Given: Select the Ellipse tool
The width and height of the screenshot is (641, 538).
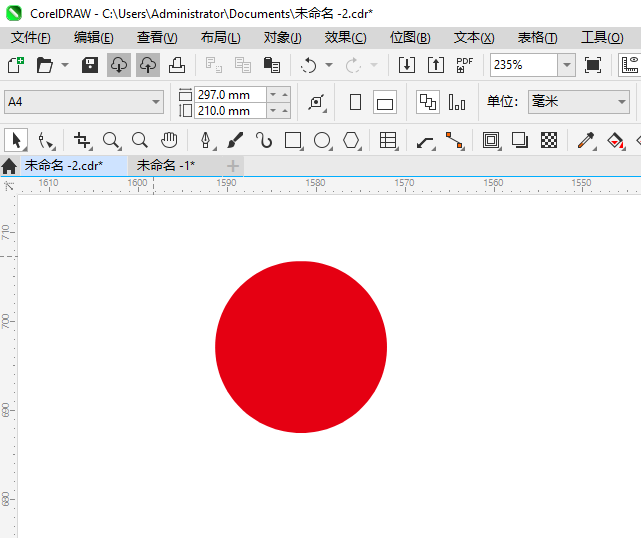Looking at the screenshot, I should (322, 140).
